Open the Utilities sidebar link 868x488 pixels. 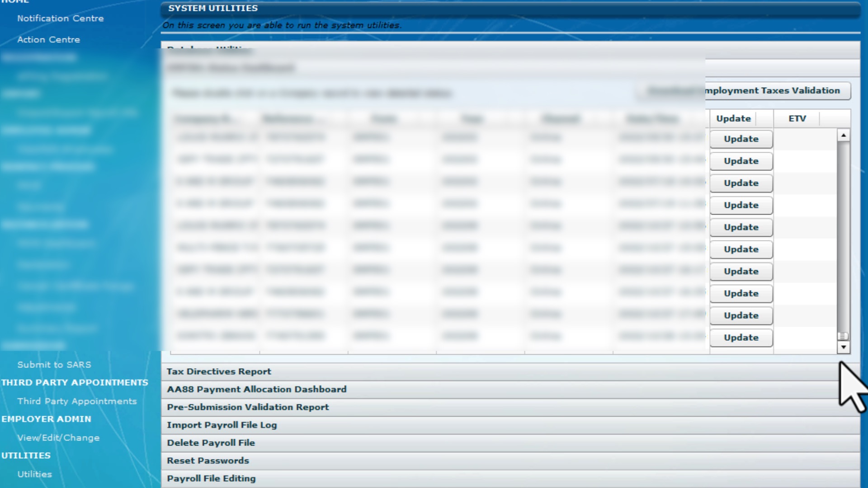[x=35, y=474]
